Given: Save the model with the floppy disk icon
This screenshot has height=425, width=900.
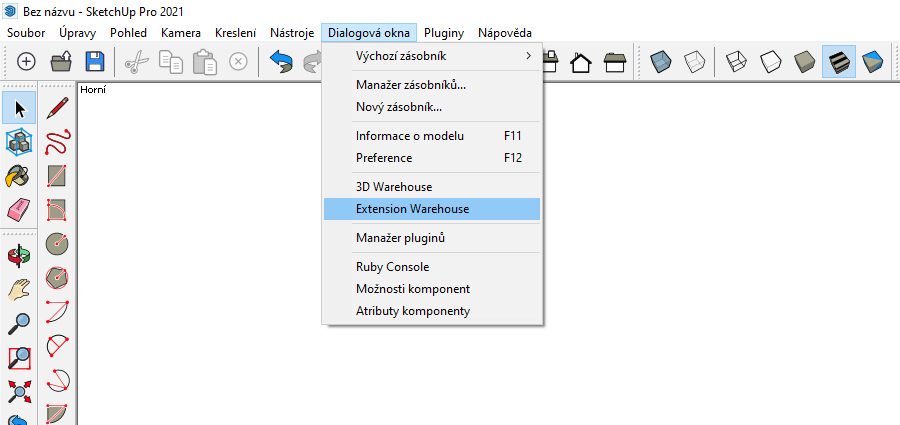Looking at the screenshot, I should (x=95, y=61).
